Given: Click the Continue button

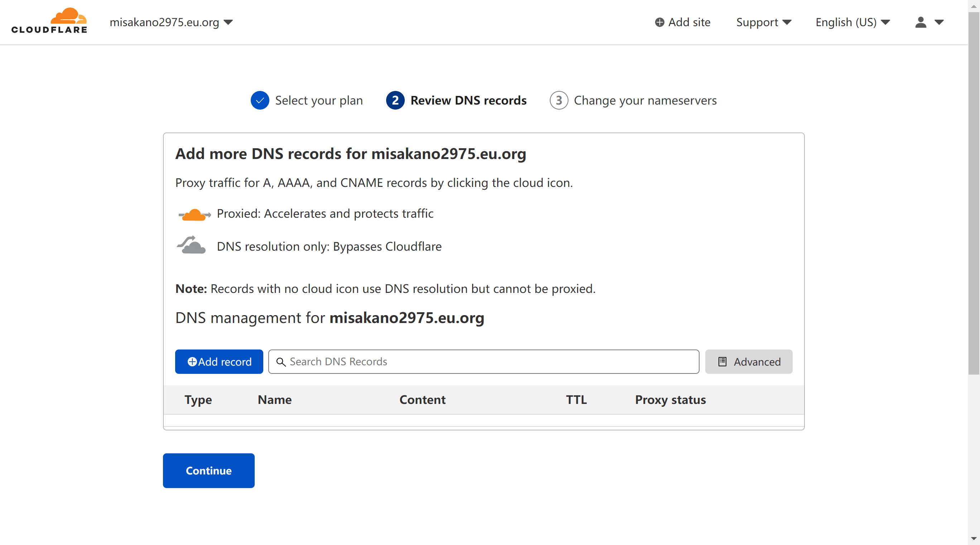Looking at the screenshot, I should 208,471.
